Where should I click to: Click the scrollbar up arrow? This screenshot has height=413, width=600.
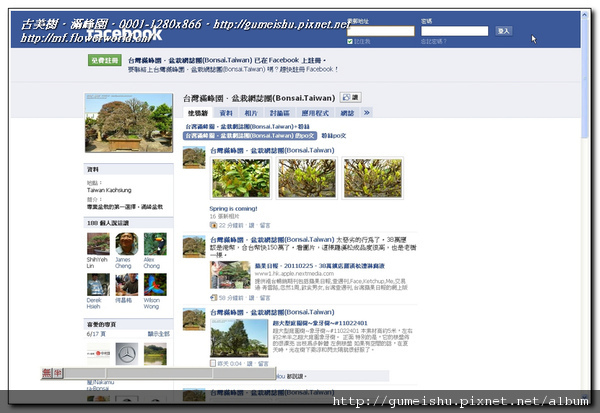(x=585, y=15)
